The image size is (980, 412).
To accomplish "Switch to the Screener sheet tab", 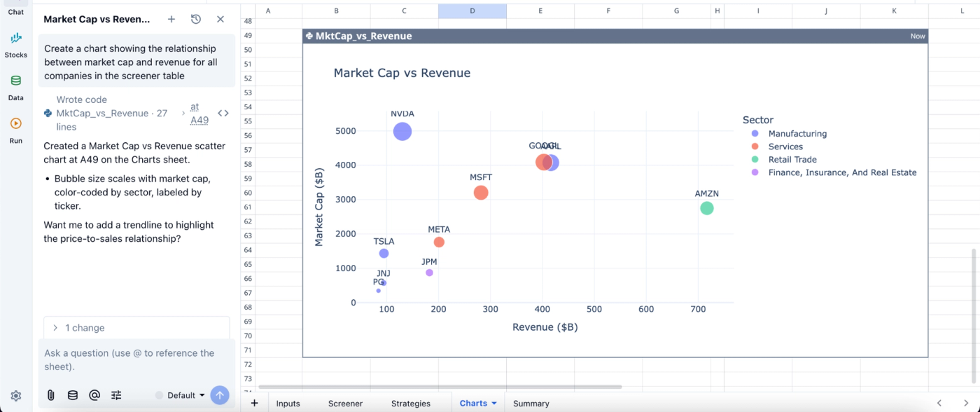I will click(x=346, y=404).
